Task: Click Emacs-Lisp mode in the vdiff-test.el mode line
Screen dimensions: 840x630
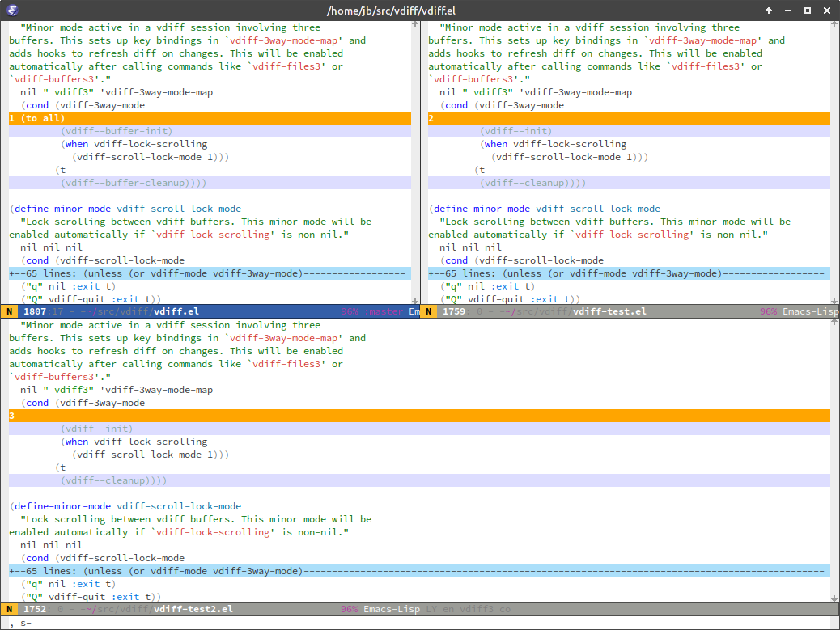Action: point(811,311)
